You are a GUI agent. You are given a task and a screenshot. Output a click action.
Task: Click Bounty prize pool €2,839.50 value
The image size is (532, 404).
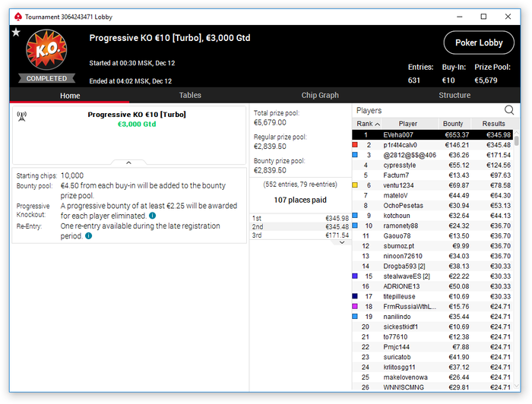[x=270, y=170]
